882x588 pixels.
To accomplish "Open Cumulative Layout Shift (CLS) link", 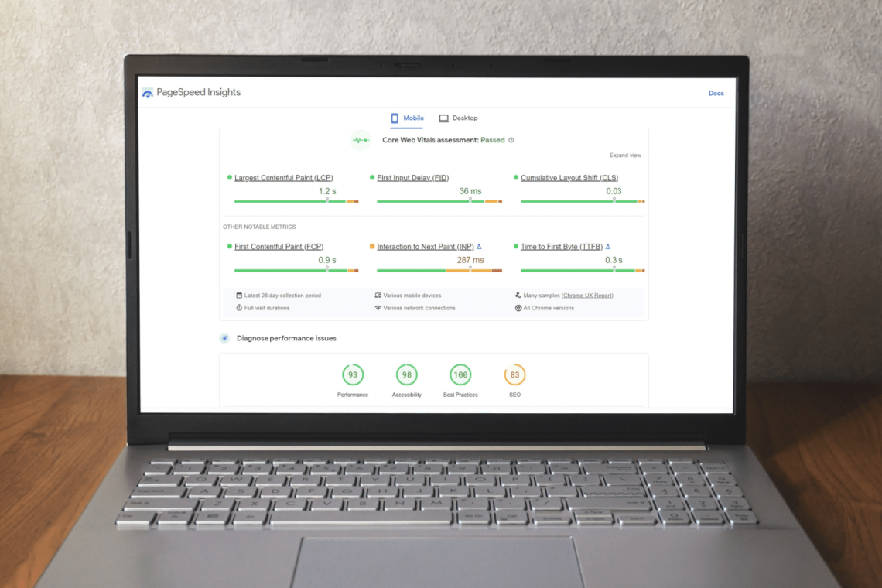I will (569, 178).
